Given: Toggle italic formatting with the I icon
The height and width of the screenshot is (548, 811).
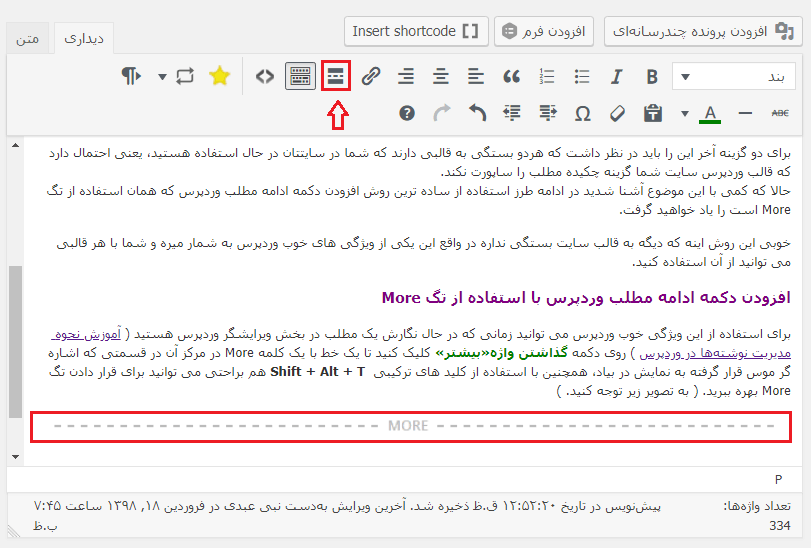Looking at the screenshot, I should pyautogui.click(x=616, y=77).
